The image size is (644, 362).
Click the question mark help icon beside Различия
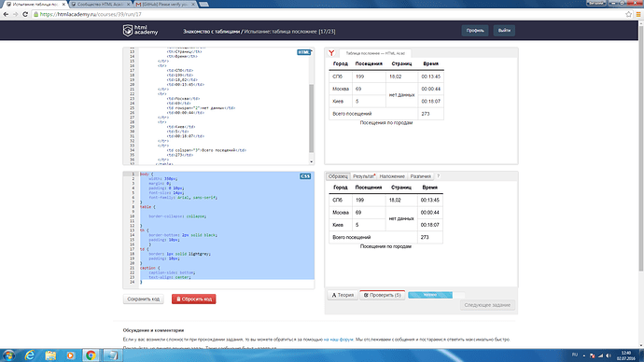click(x=438, y=176)
